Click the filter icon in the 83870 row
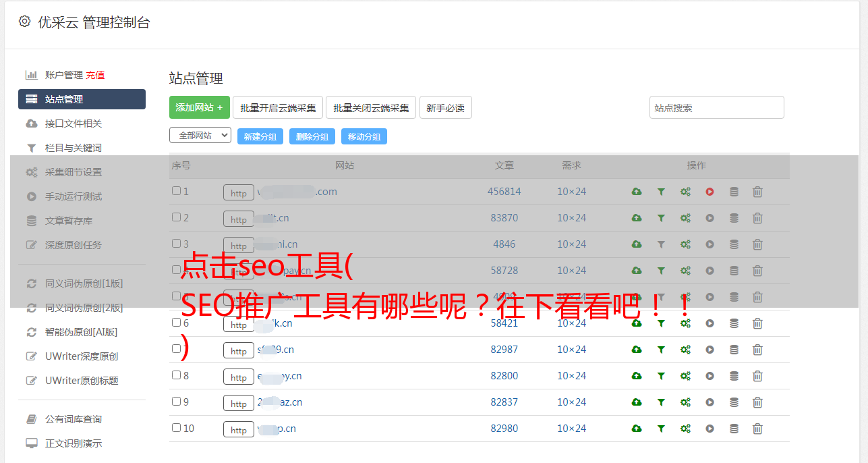Viewport: 868px width, 463px height. pos(661,218)
